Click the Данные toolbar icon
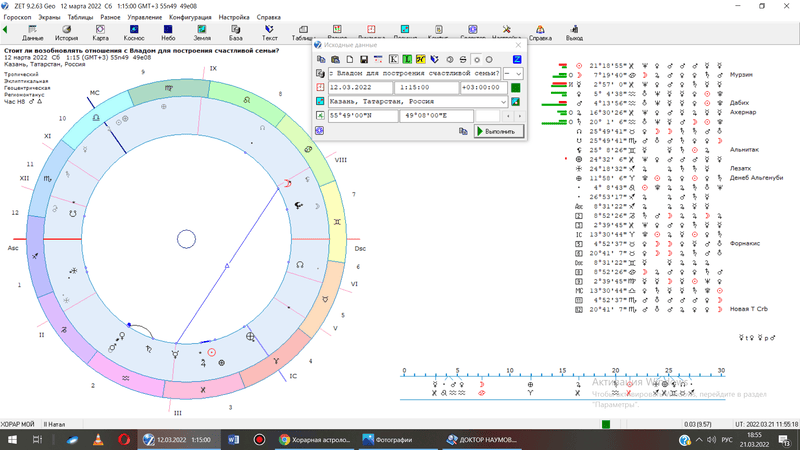 point(32,32)
